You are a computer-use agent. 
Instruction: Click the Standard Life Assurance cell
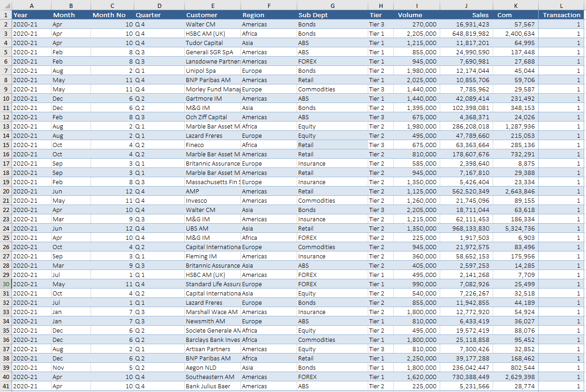coord(212,284)
